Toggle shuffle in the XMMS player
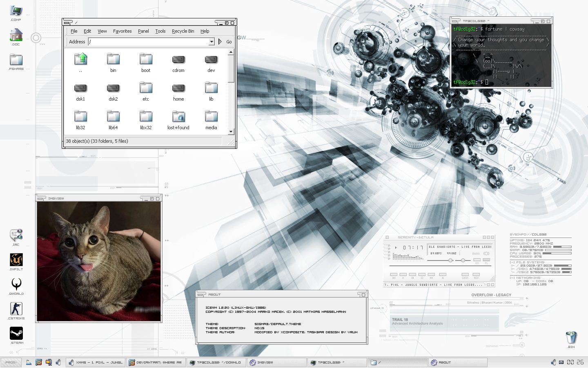 pos(465,275)
